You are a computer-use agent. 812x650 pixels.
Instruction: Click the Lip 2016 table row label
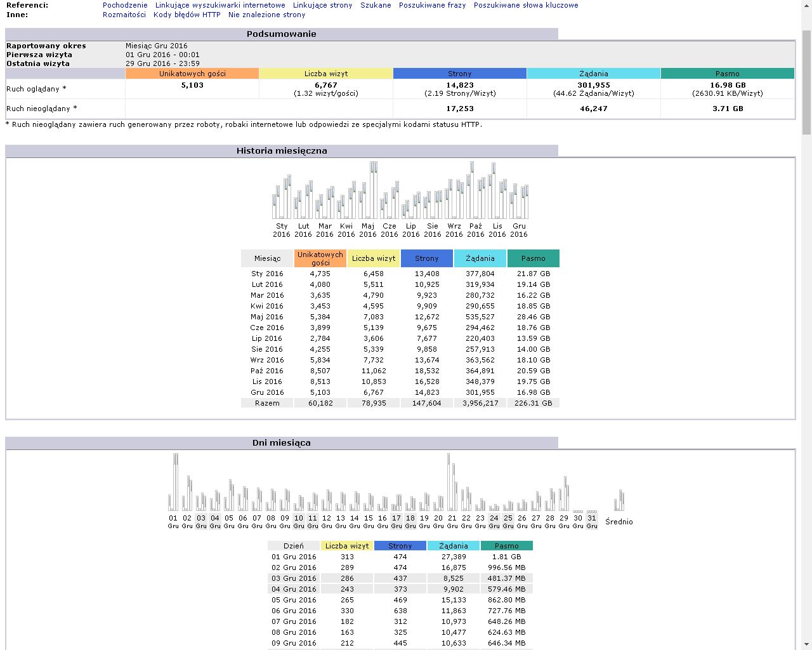click(x=267, y=338)
